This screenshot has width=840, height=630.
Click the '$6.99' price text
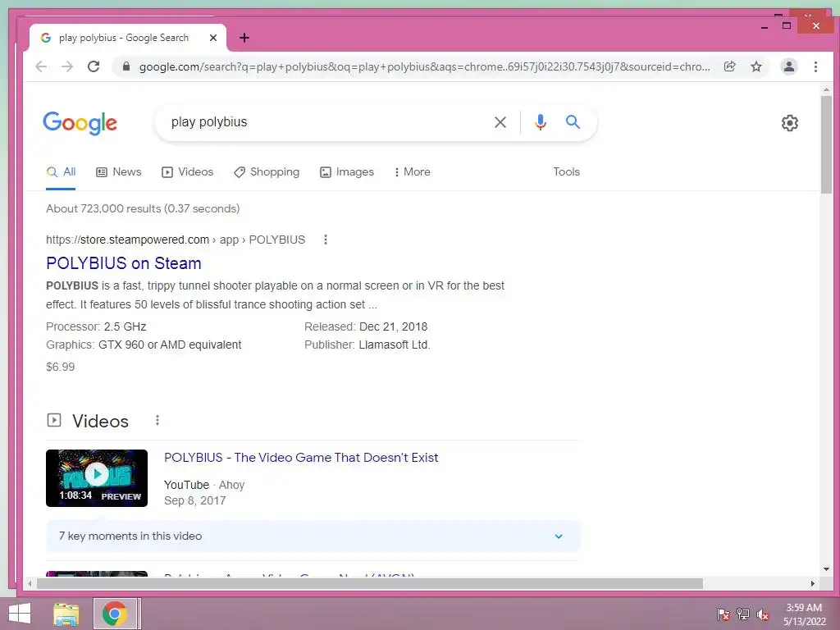point(61,367)
